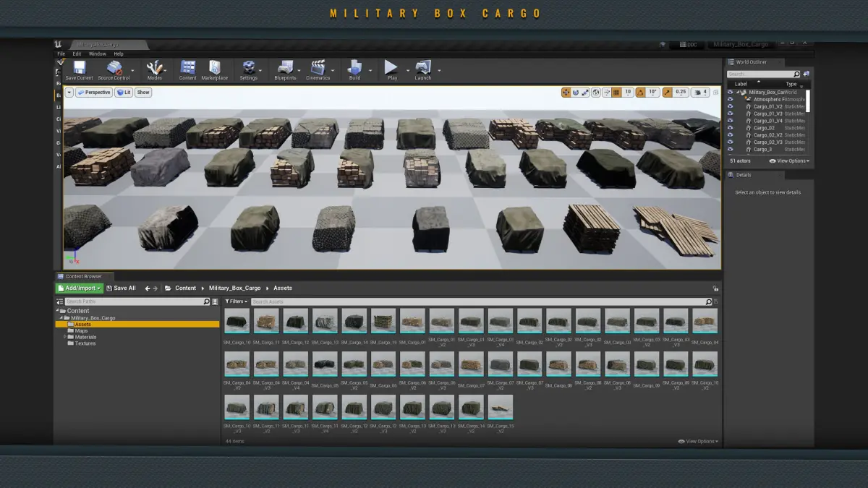Sort World Outliner by Type column
868x488 pixels.
click(x=791, y=84)
